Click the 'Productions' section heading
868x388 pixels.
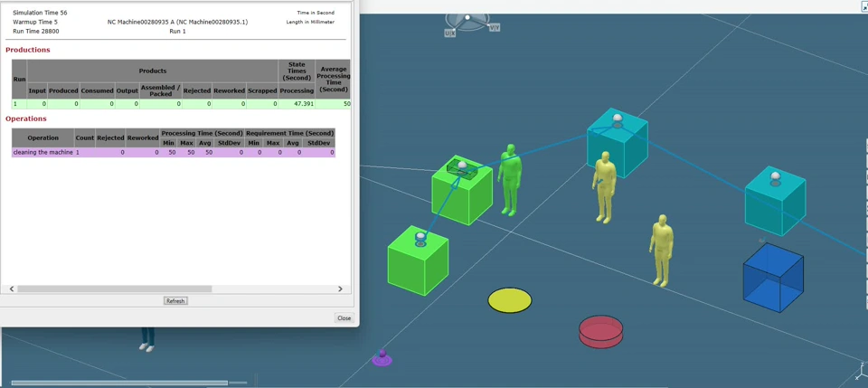tap(28, 50)
